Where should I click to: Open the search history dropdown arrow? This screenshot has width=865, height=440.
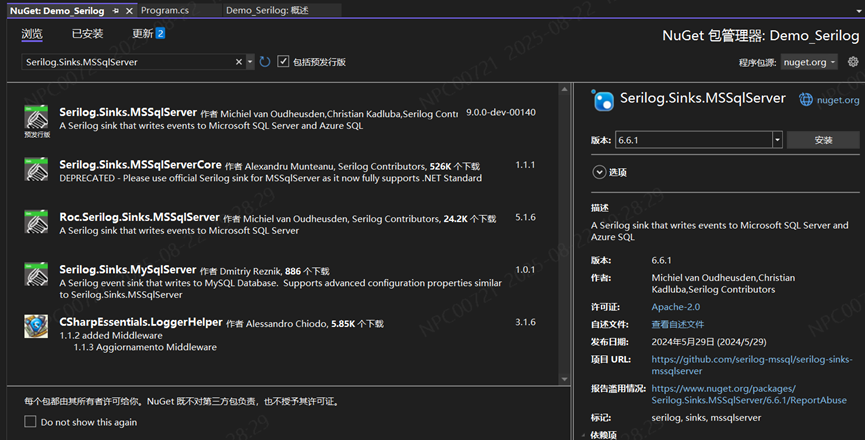[x=250, y=62]
